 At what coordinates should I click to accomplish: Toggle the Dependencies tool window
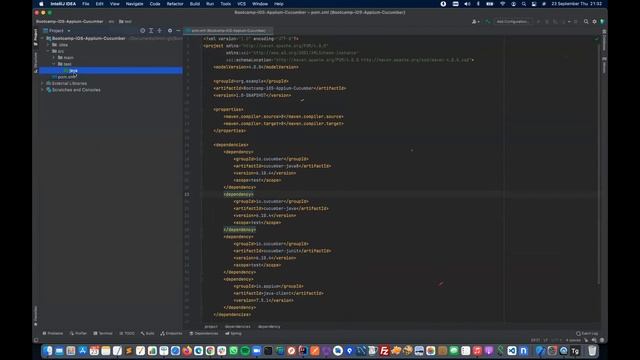click(204, 333)
